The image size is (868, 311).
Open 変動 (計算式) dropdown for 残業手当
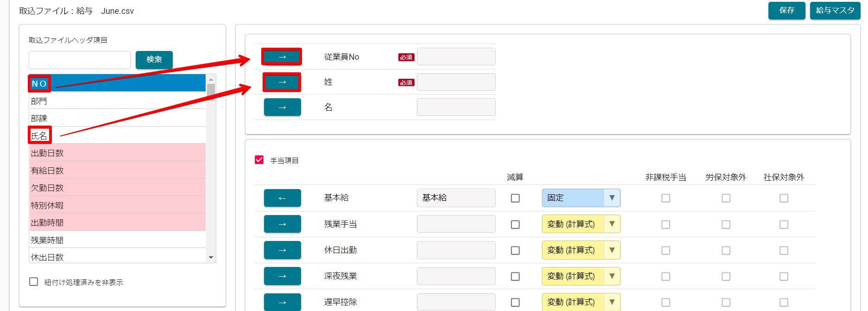[581, 224]
